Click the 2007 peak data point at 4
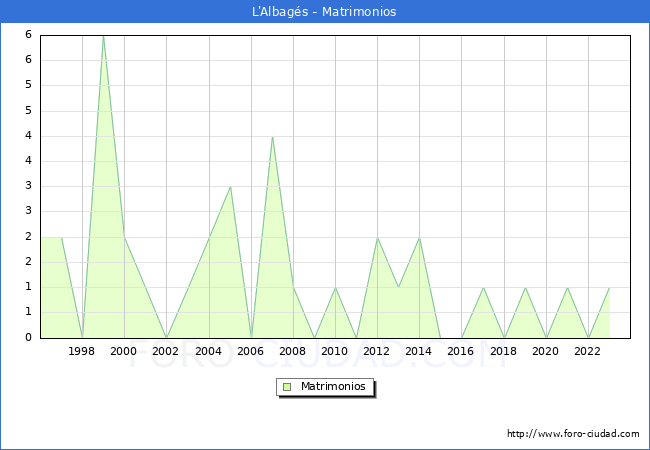 tap(272, 137)
